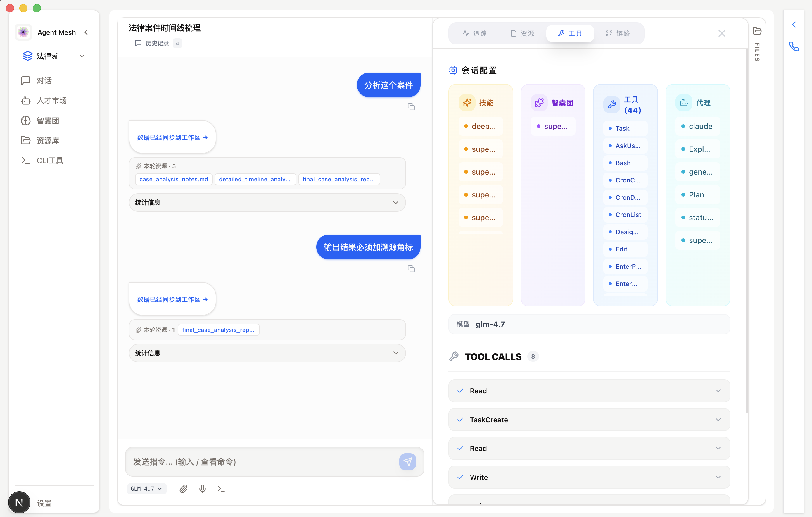Select the claude agent chip
The width and height of the screenshot is (812, 517).
click(x=698, y=126)
